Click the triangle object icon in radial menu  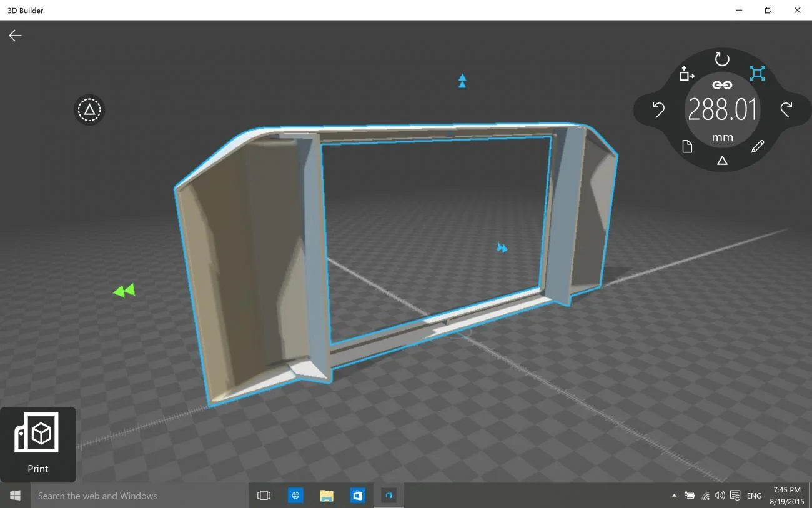point(722,161)
